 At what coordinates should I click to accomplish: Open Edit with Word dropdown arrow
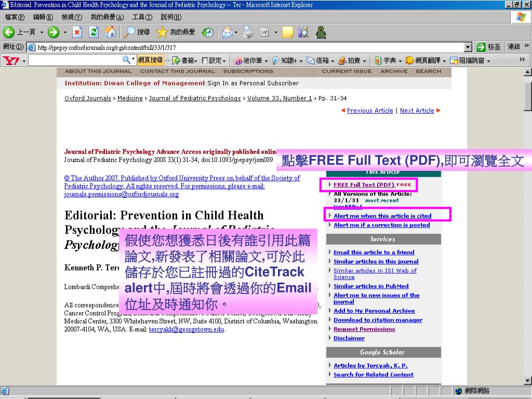[x=276, y=33]
